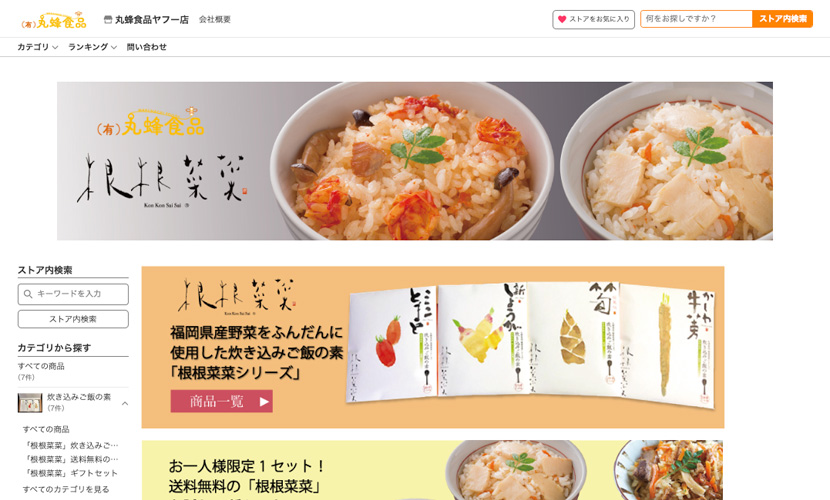Screen dimensions: 830x500
Task: Click the 炊き込みご飯の素 category thumbnail
Action: (30, 403)
